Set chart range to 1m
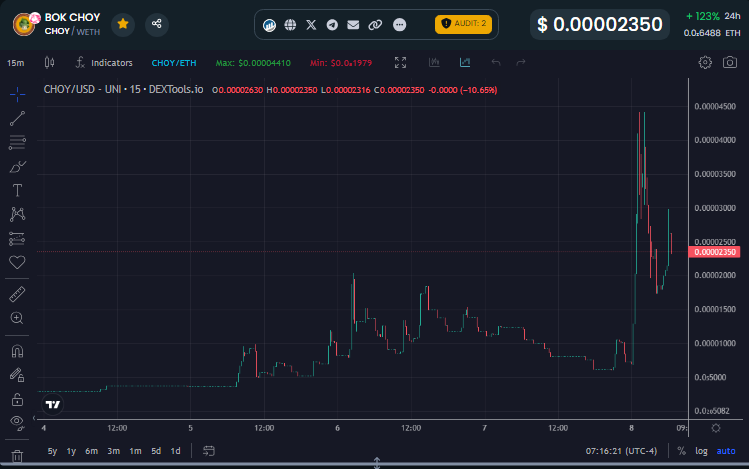This screenshot has height=469, width=749. pyautogui.click(x=135, y=451)
